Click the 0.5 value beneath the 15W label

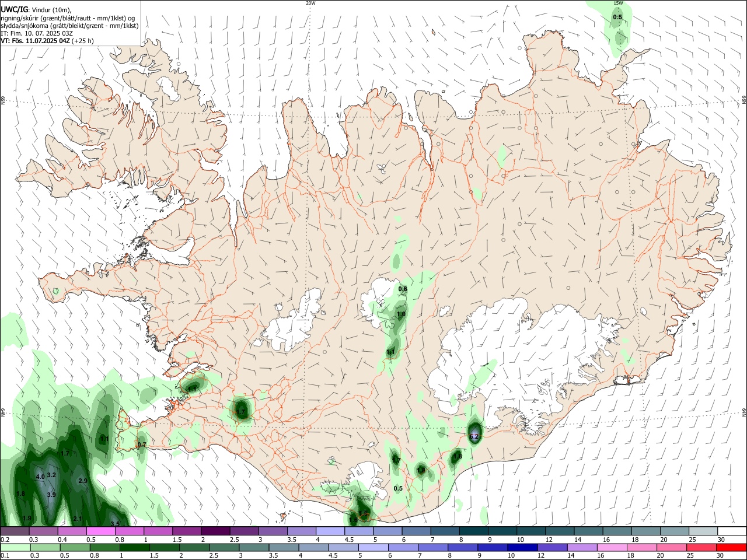click(x=617, y=17)
